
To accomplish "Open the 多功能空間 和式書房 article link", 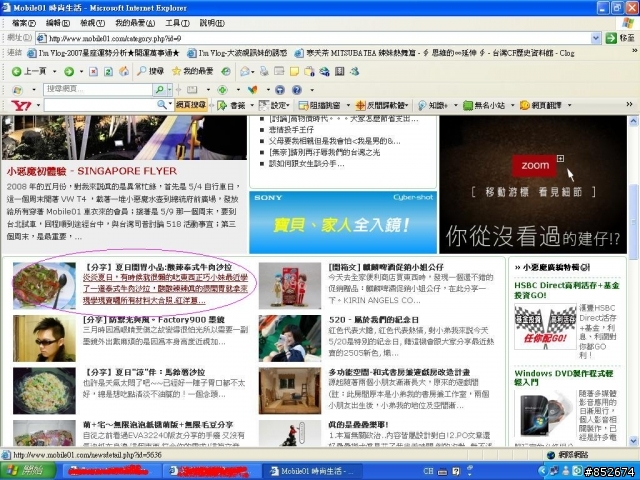I will coord(399,372).
